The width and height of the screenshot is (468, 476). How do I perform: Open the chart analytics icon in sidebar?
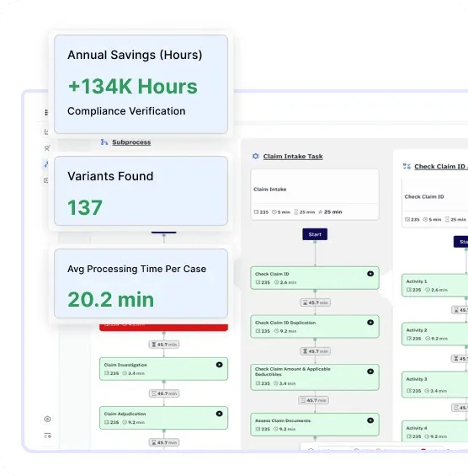[x=46, y=131]
